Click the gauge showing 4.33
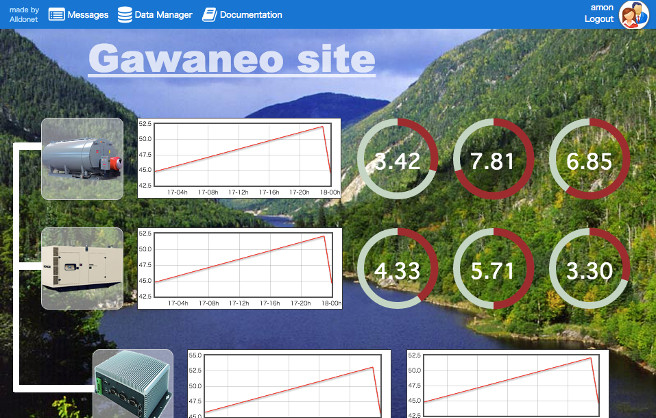Viewport: 656px width, 418px height. pyautogui.click(x=397, y=269)
